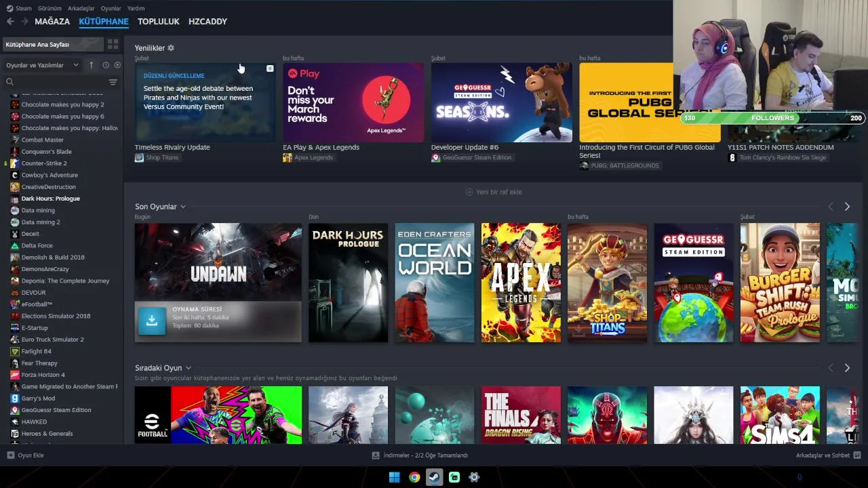
Task: Open Developer Update #6 news
Action: 501,103
